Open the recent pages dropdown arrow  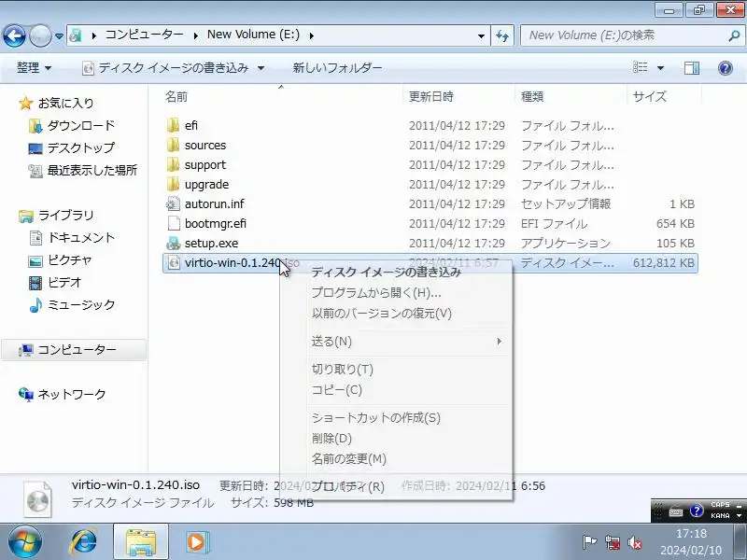coord(59,36)
